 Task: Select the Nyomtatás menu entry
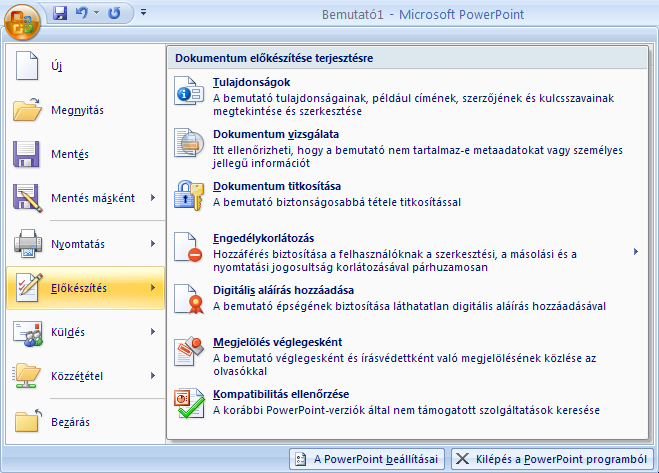point(86,244)
